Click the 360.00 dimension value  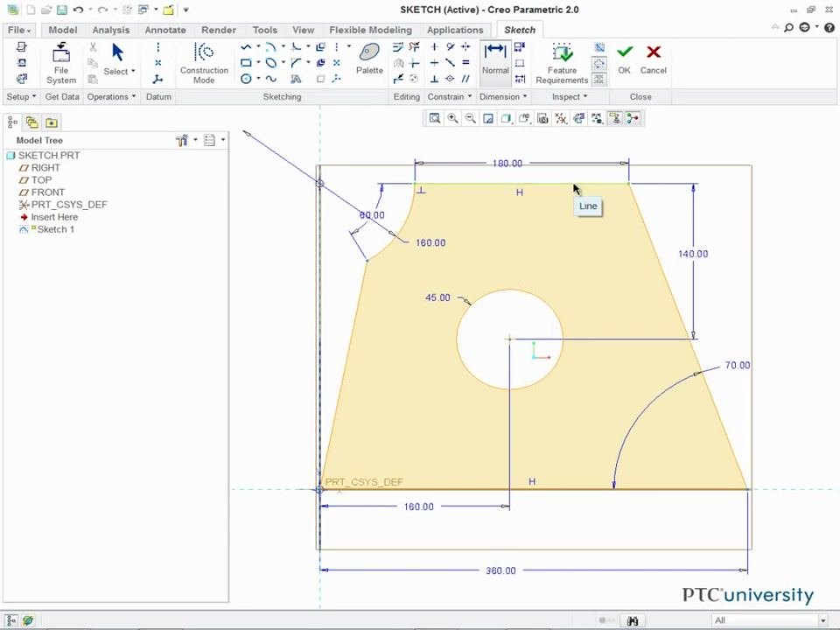click(x=500, y=570)
